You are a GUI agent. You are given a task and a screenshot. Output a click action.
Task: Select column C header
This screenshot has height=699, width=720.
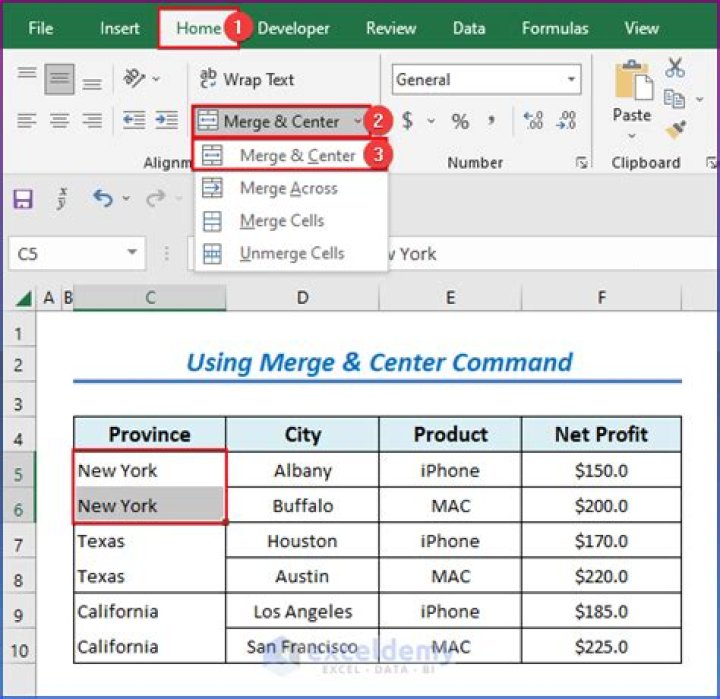pos(150,298)
